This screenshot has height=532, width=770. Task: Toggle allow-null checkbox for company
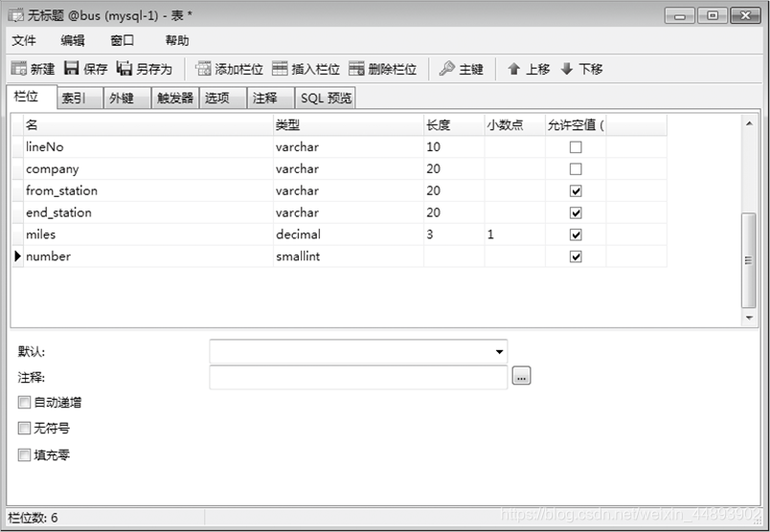(x=576, y=169)
